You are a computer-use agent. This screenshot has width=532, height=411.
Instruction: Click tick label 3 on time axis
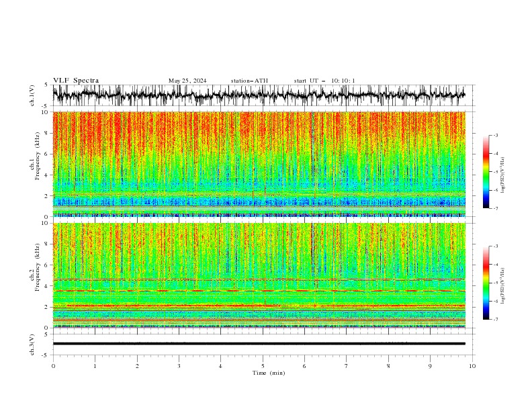click(x=179, y=366)
